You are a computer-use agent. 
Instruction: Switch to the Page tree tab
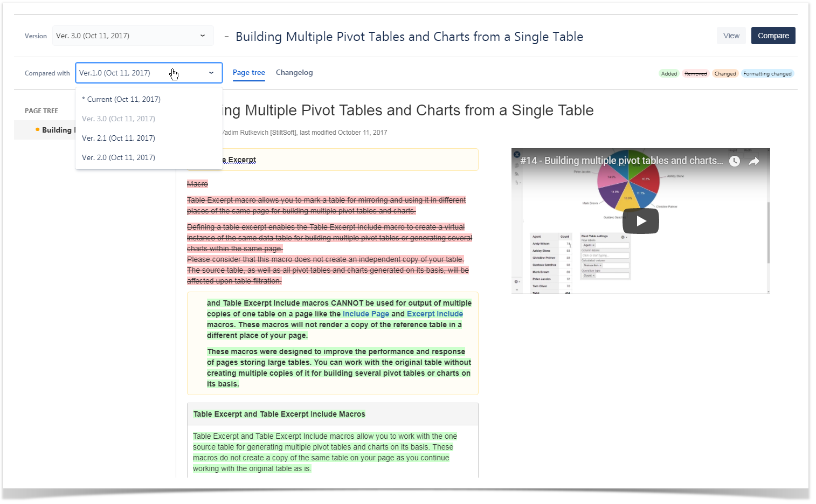coord(249,72)
